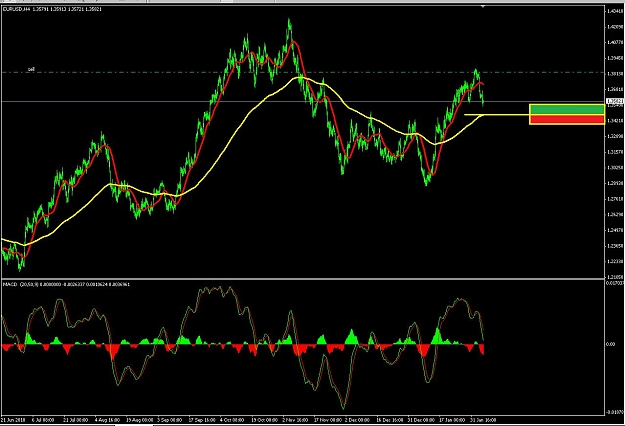This screenshot has width=625, height=426.
Task: Select the green rectangle object on chart
Action: tap(567, 110)
